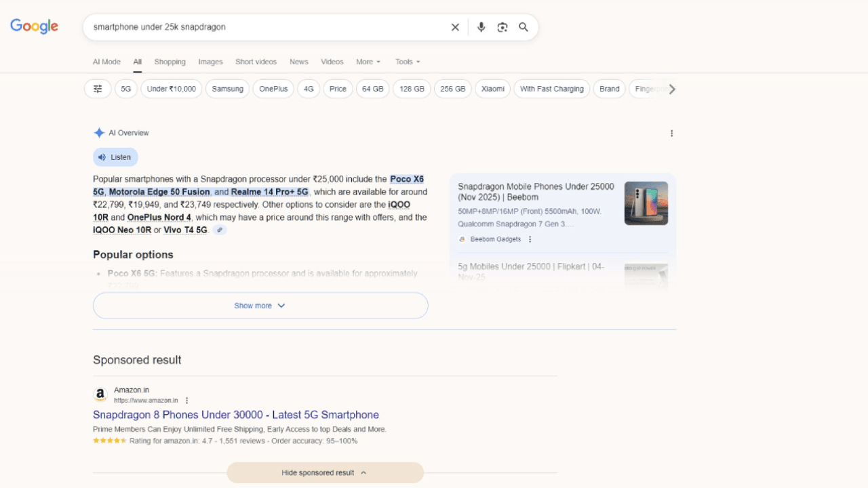Start voice search with microphone icon
The height and width of the screenshot is (488, 868).
[481, 27]
